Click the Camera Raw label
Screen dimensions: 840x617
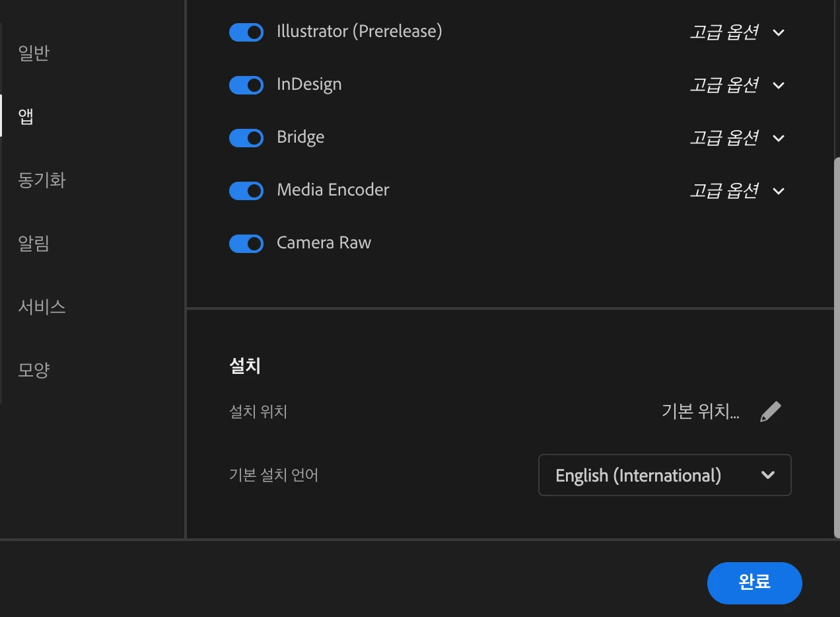pyautogui.click(x=324, y=243)
